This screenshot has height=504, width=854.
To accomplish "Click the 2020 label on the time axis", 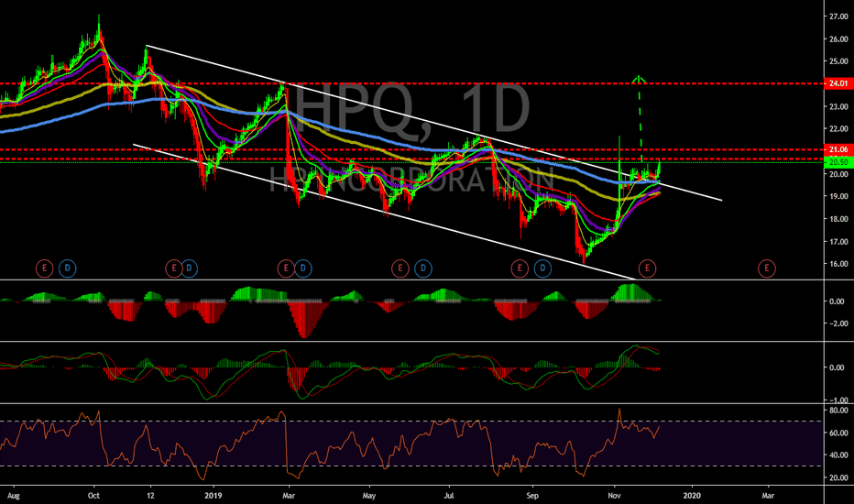I will pyautogui.click(x=692, y=496).
